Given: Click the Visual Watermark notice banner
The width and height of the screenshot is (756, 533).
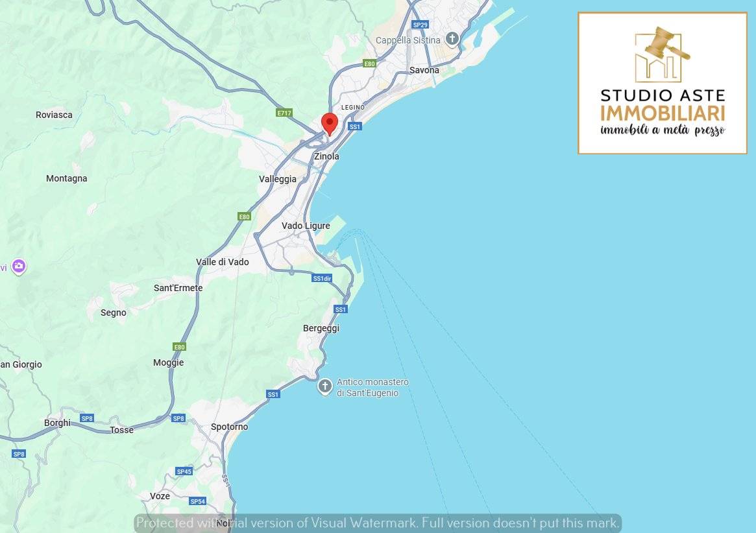Looking at the screenshot, I should pyautogui.click(x=378, y=523).
